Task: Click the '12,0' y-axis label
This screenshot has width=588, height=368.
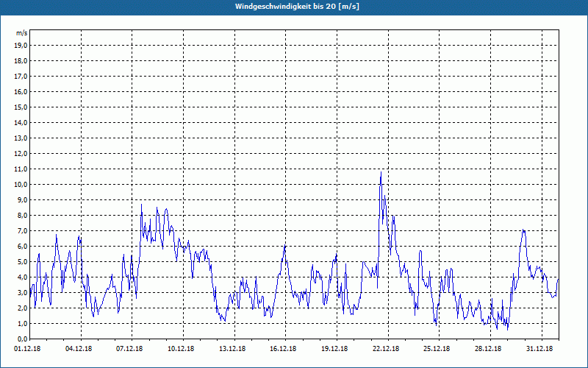Action: click(21, 154)
